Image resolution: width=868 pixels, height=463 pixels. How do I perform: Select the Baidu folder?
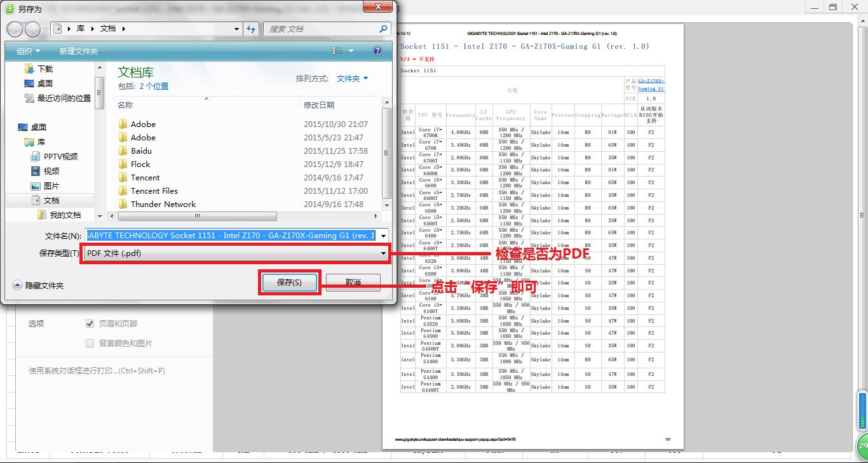tap(141, 151)
